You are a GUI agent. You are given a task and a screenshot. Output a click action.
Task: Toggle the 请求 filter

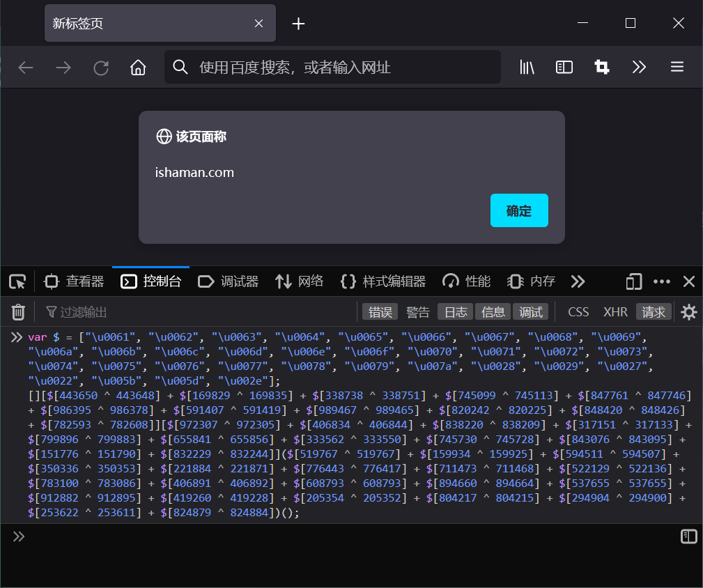(654, 312)
